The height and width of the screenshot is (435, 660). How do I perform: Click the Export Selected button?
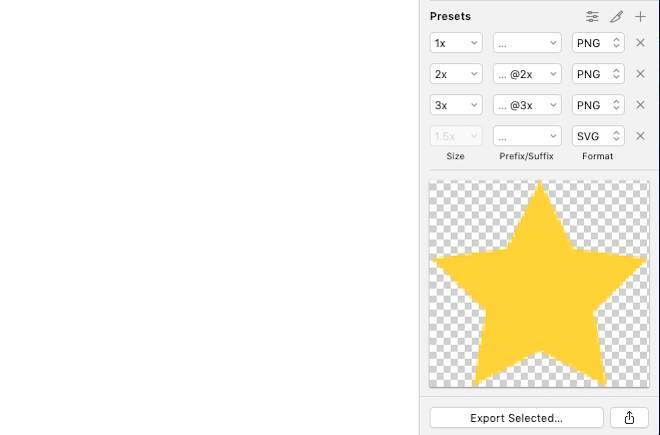click(x=516, y=418)
